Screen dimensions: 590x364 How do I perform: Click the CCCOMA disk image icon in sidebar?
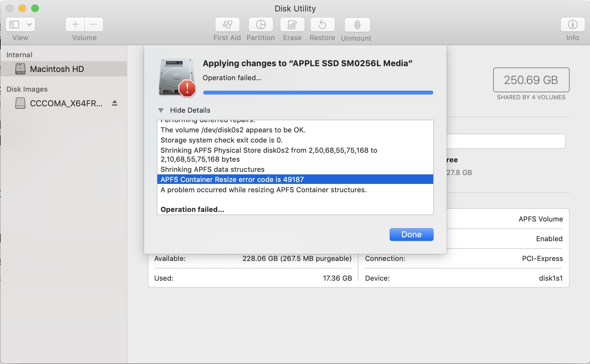coord(20,103)
